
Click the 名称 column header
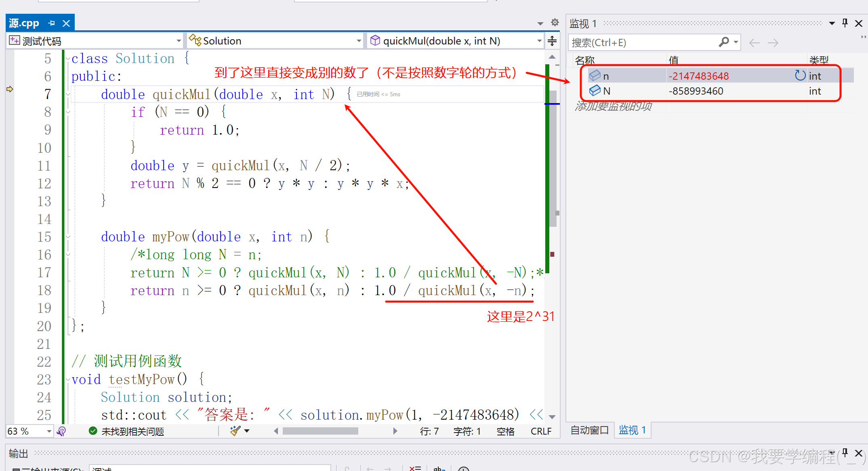[585, 61]
